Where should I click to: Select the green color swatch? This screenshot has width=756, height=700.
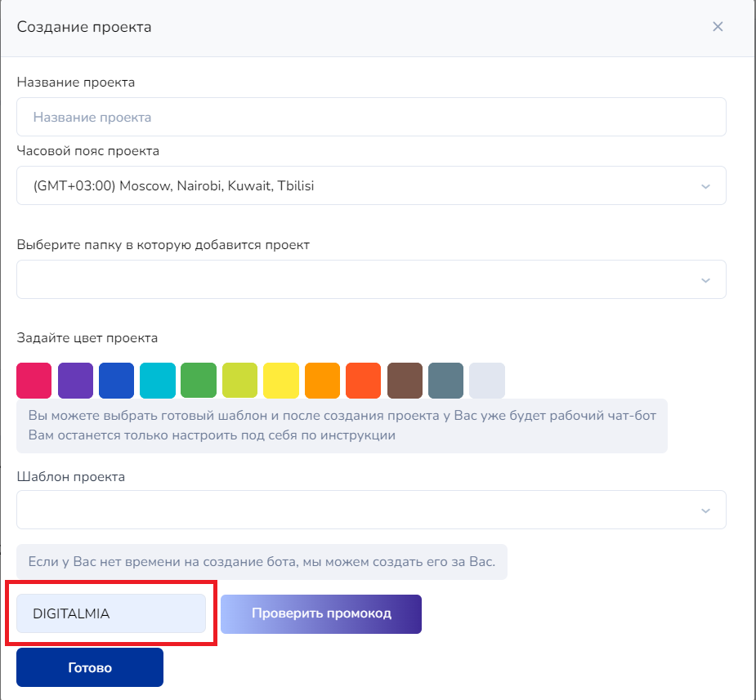pyautogui.click(x=199, y=381)
